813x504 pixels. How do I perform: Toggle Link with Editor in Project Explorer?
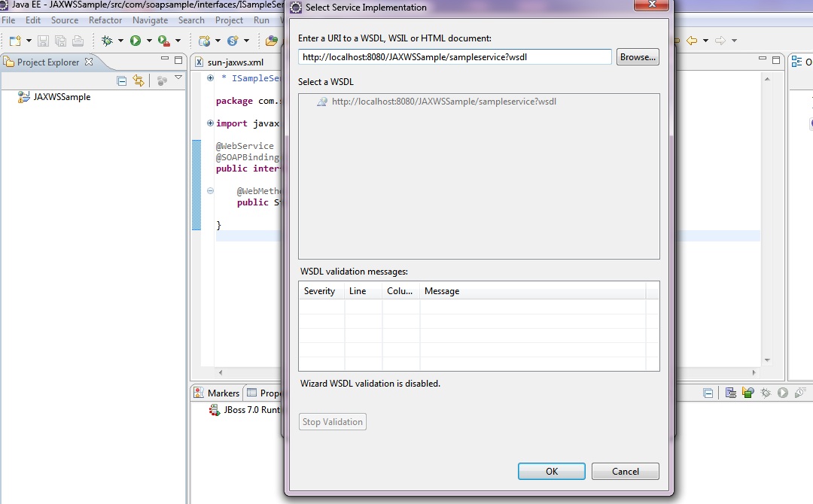click(139, 80)
